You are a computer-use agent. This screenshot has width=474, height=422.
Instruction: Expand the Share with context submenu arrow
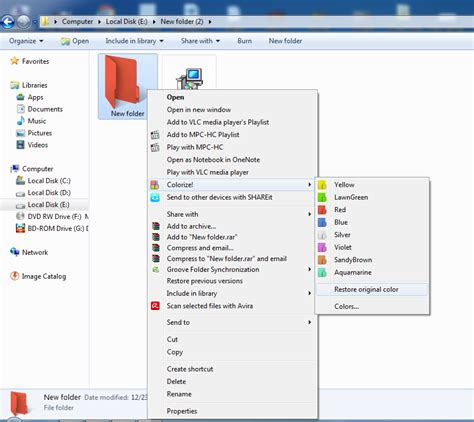(x=310, y=214)
